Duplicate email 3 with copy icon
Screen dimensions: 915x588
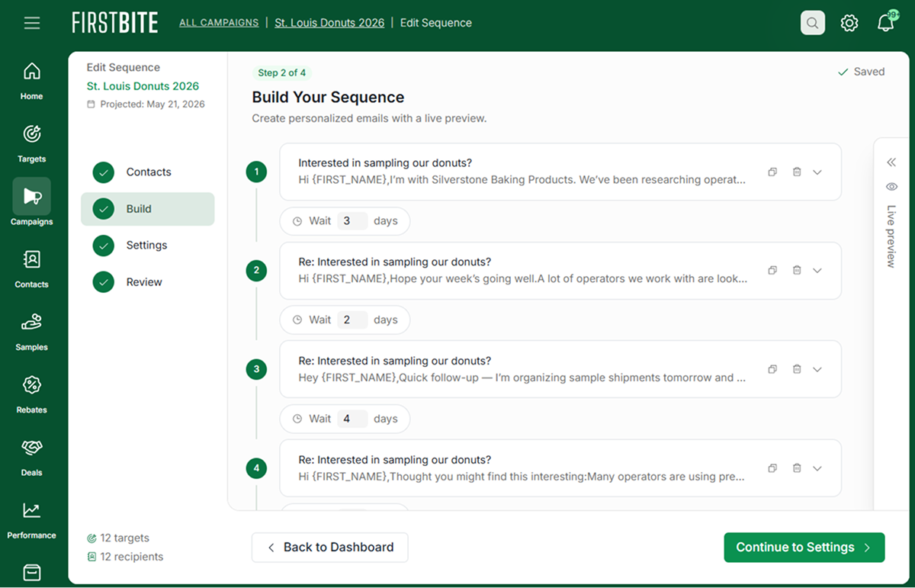772,369
